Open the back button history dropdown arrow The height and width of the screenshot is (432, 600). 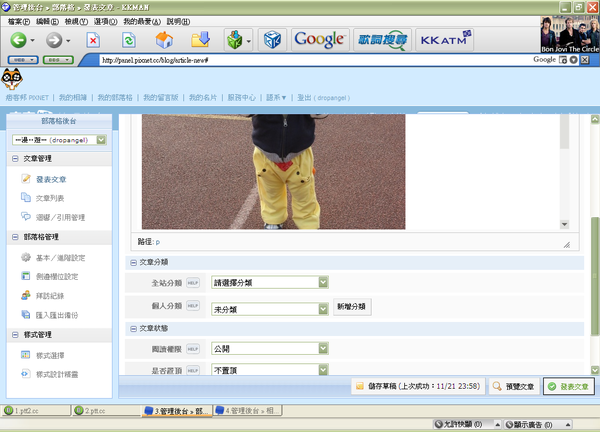[33, 41]
